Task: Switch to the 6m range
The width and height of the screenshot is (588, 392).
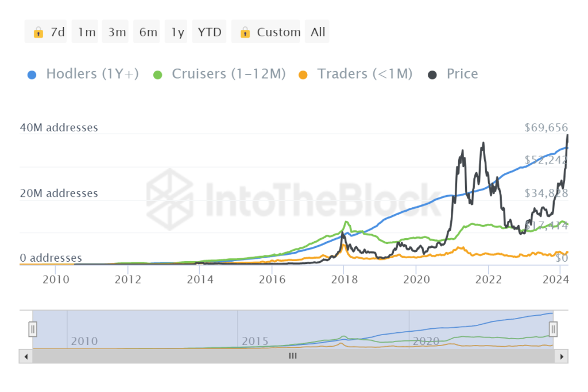Action: coord(148,32)
